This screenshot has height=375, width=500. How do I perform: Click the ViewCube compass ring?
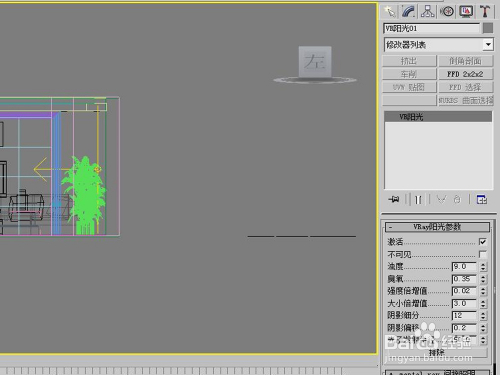(315, 80)
